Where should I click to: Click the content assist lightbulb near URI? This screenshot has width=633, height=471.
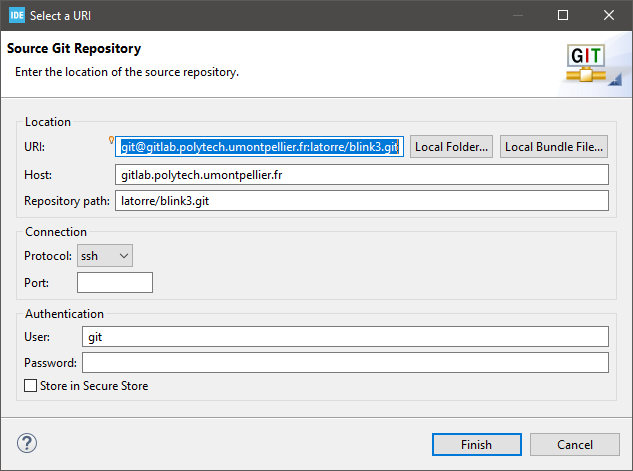tap(111, 140)
